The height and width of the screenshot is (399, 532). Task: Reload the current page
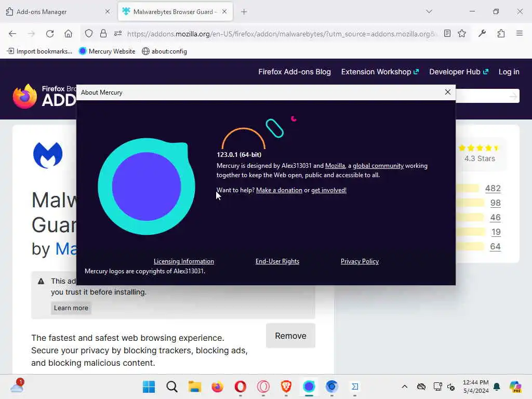point(50,34)
